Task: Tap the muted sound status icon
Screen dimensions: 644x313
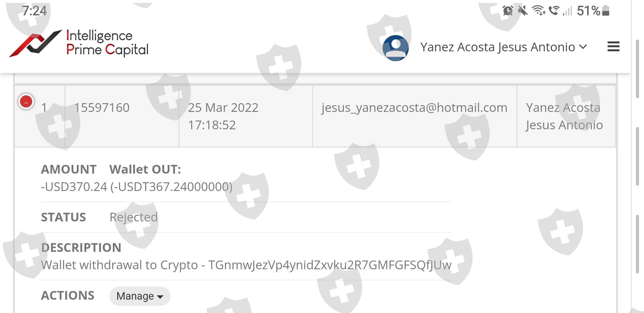Action: (x=523, y=11)
